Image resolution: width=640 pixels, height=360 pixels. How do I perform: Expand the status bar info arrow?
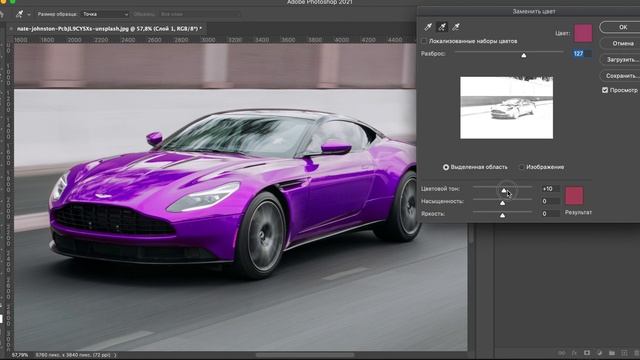point(115,355)
